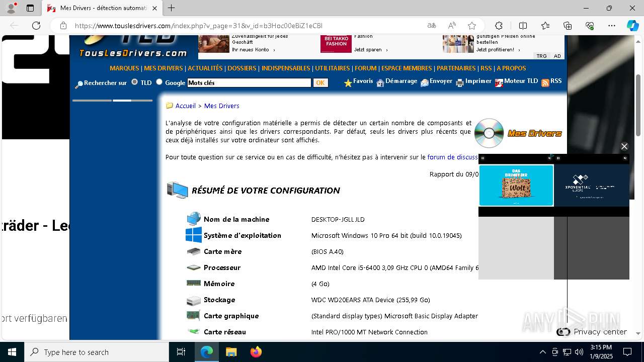Click the folder icon beside Accueil
Image resolution: width=644 pixels, height=362 pixels.
coord(170,106)
